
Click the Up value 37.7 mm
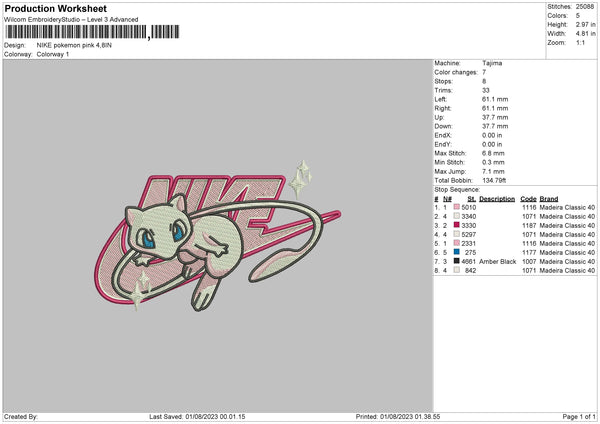495,117
